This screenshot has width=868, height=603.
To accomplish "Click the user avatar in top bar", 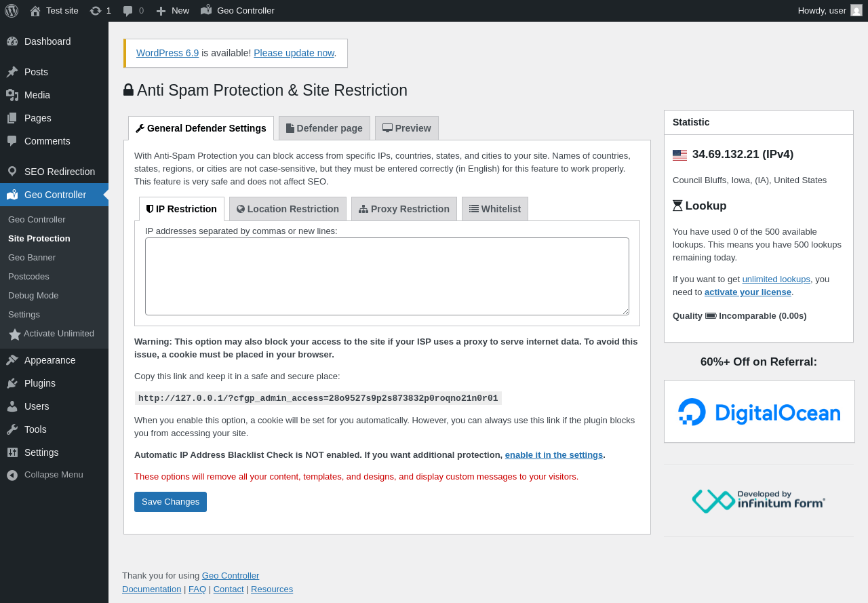I will [856, 10].
